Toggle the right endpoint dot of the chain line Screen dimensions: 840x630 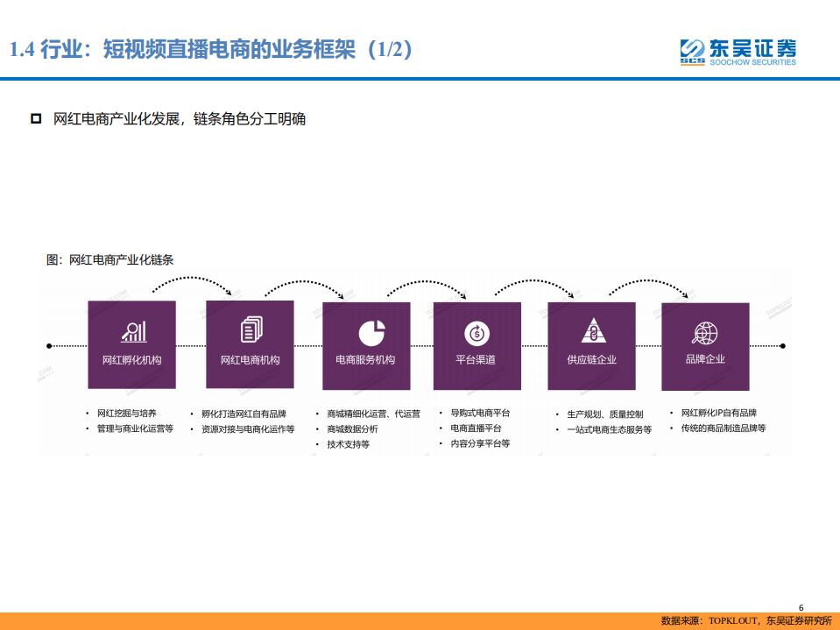[x=782, y=346]
